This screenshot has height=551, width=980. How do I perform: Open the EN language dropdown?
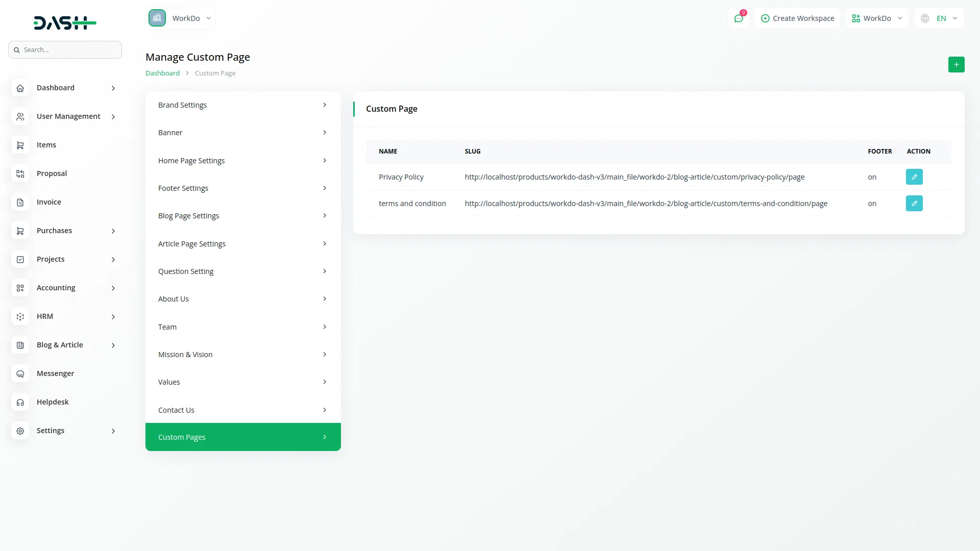pos(939,18)
